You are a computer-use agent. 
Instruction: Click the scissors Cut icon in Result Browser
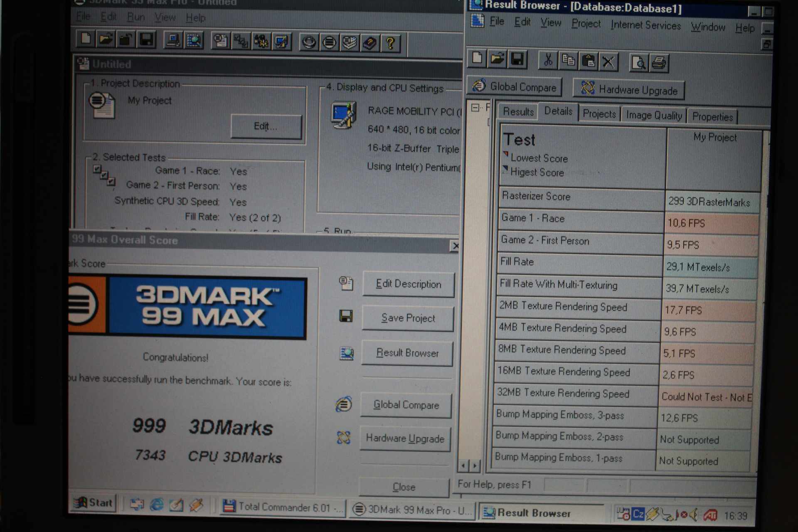(548, 60)
